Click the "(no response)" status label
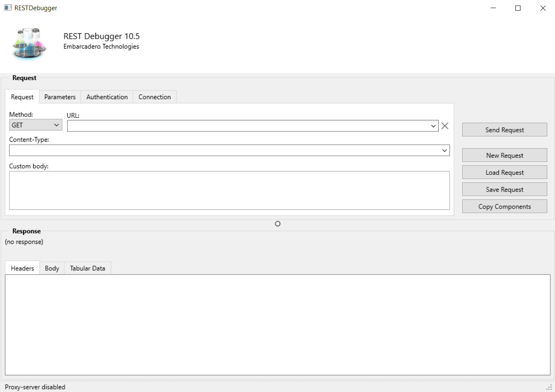Image resolution: width=555 pixels, height=392 pixels. coord(24,242)
